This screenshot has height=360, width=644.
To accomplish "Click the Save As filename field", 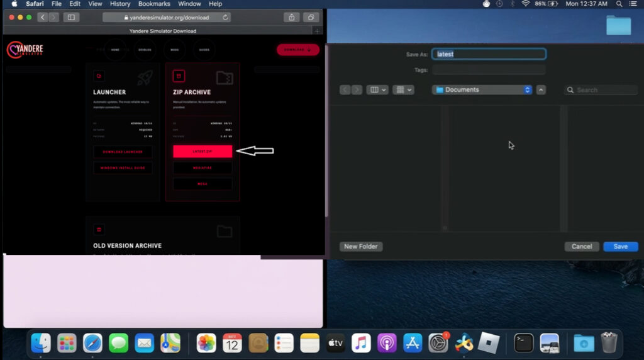I will (489, 54).
